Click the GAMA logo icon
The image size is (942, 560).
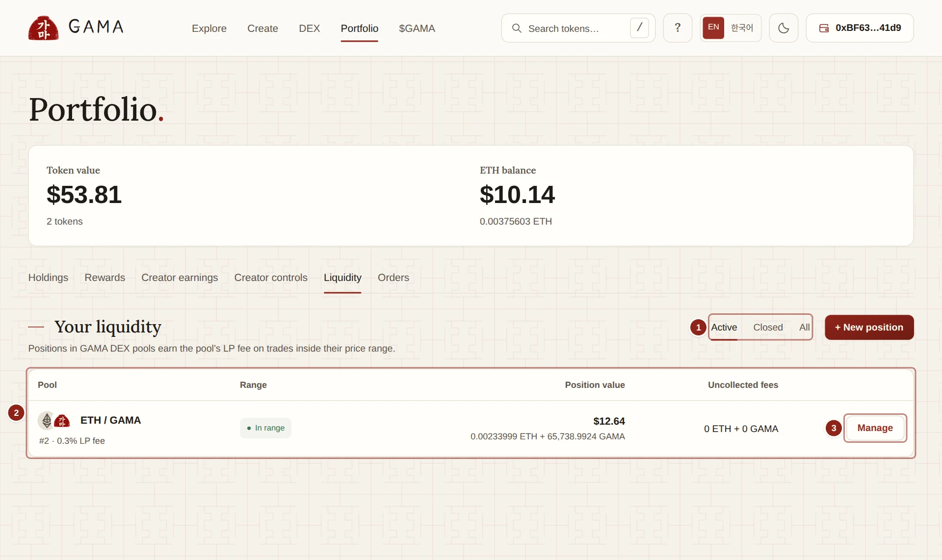[x=43, y=28]
